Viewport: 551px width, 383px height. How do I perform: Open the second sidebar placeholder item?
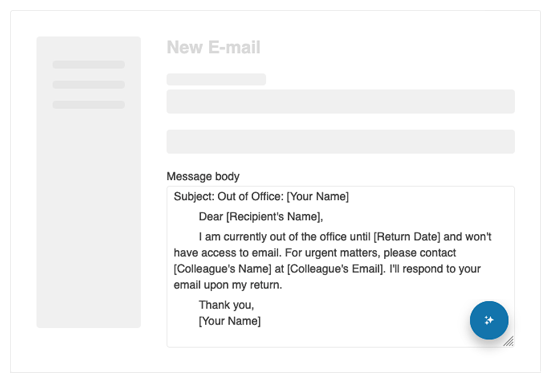[x=89, y=85]
